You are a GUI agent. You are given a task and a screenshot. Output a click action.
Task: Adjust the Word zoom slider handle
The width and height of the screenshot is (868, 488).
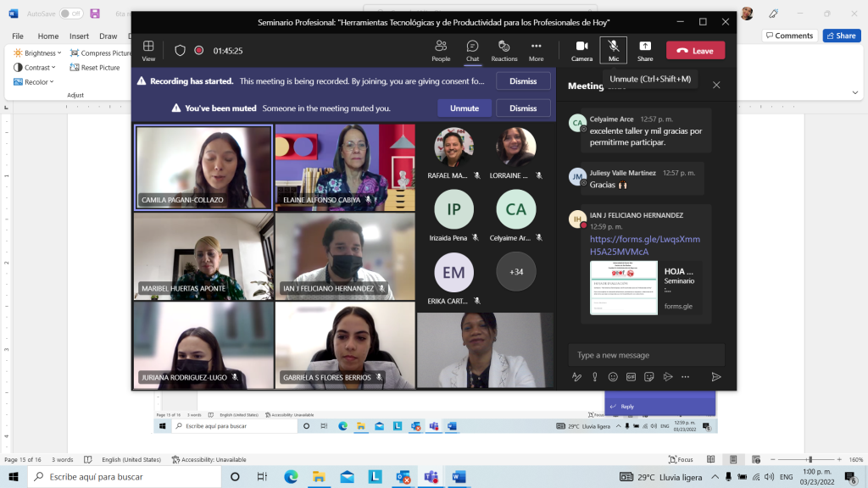point(810,459)
